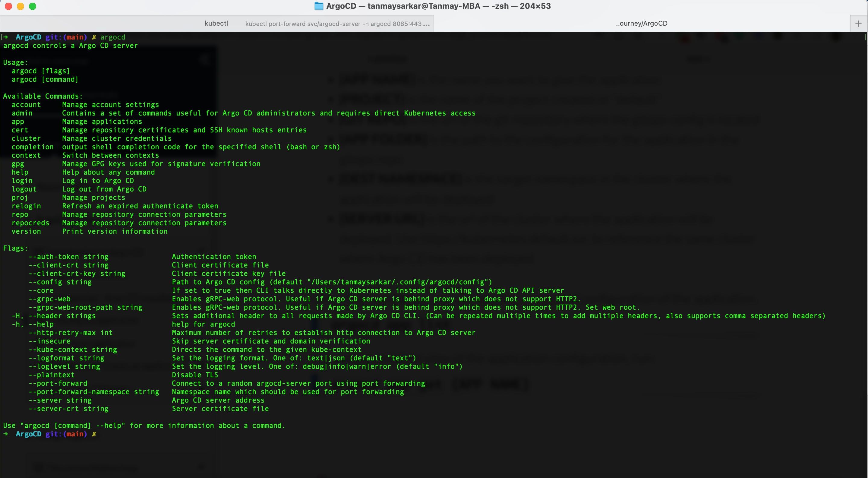Click the bottom prompt 'ArgoCD git:(main)'
This screenshot has width=868, height=478.
[x=51, y=434]
